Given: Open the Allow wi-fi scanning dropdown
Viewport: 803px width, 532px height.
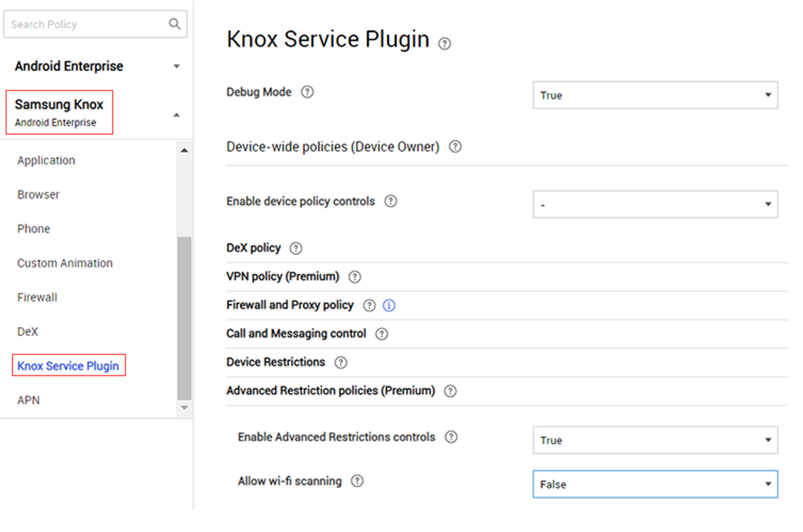Looking at the screenshot, I should click(x=655, y=484).
